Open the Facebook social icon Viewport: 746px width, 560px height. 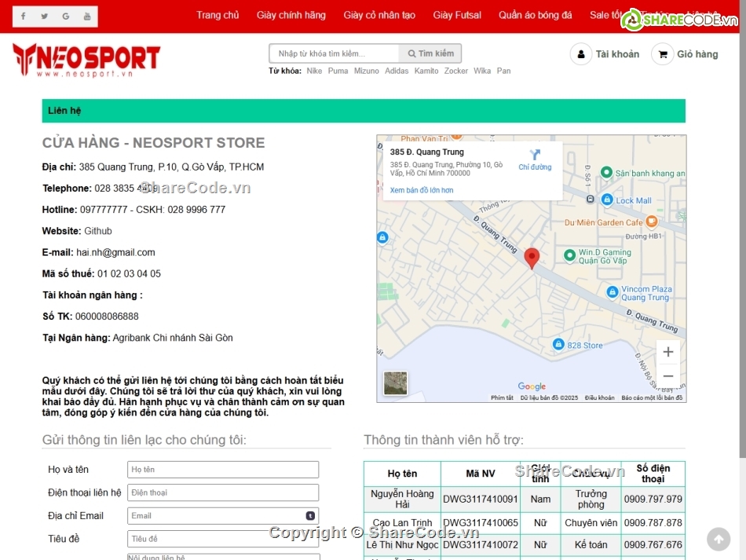[24, 16]
